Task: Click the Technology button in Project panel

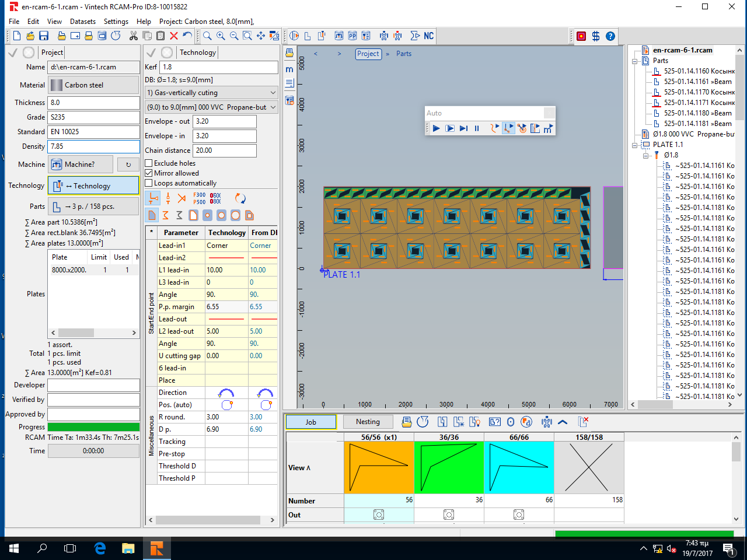Action: 93,185
